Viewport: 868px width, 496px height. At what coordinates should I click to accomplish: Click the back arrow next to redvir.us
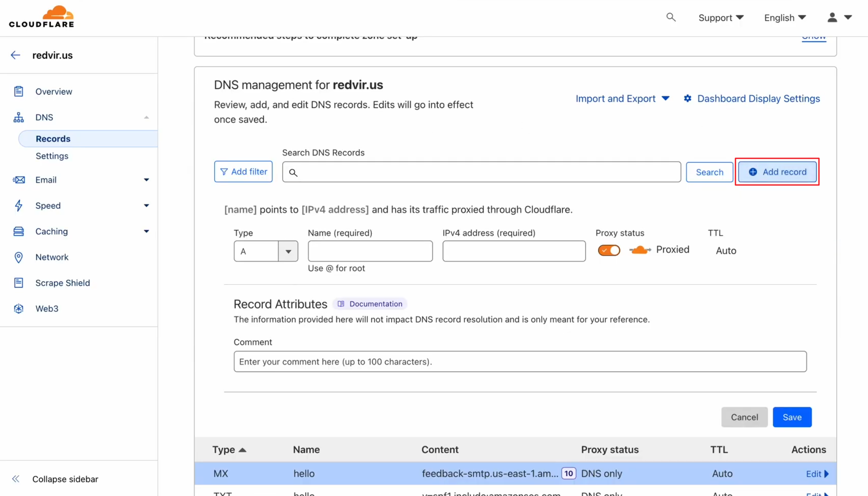pos(15,55)
